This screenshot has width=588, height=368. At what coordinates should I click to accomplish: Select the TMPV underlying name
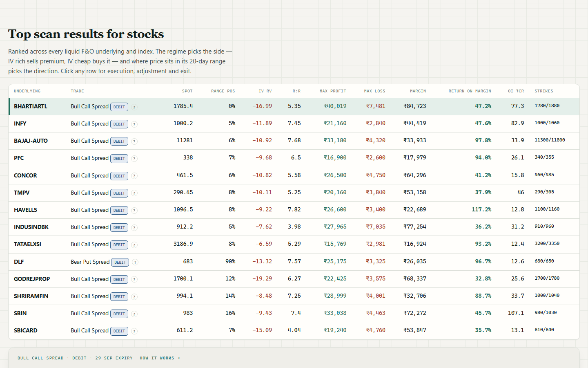22,193
